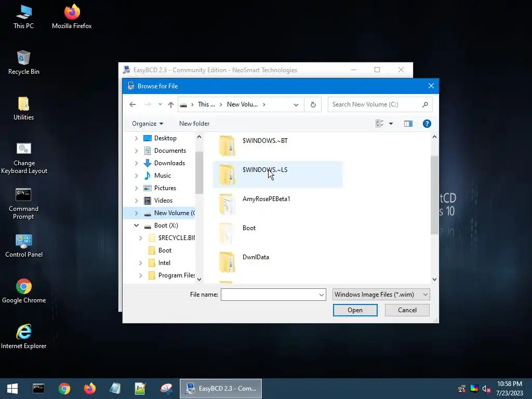Open Mozilla Firefox desktop shortcut
The height and width of the screenshot is (399, 532).
pos(72,17)
